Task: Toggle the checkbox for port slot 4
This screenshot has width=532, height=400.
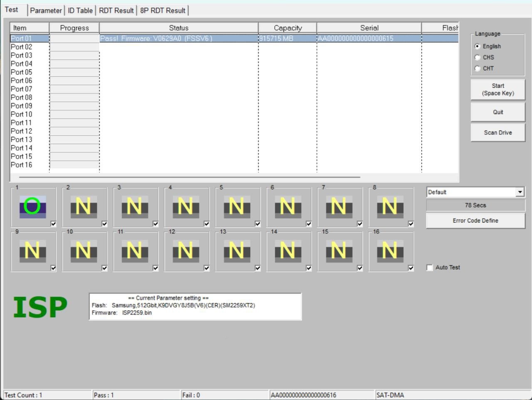Action: click(x=207, y=224)
